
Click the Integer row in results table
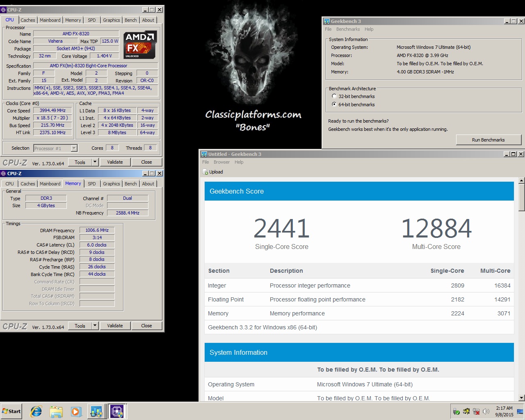359,285
